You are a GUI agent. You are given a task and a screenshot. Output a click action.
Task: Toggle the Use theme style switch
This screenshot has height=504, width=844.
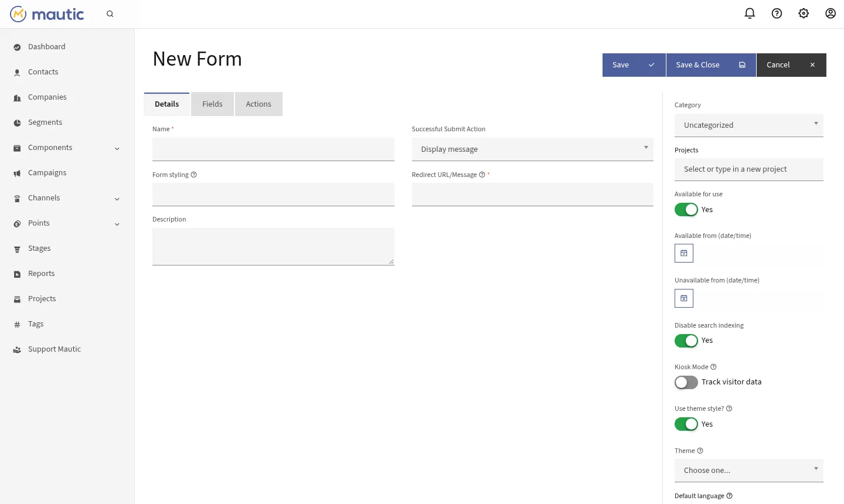(x=686, y=424)
